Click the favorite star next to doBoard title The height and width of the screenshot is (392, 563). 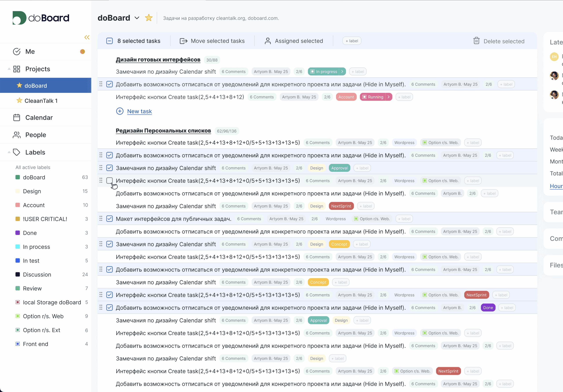149,18
